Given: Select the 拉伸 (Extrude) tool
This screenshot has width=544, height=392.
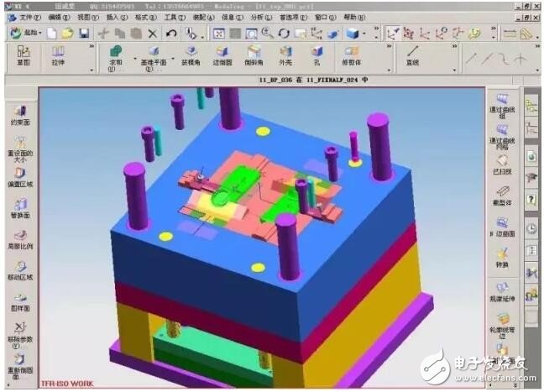Looking at the screenshot, I should [x=58, y=55].
